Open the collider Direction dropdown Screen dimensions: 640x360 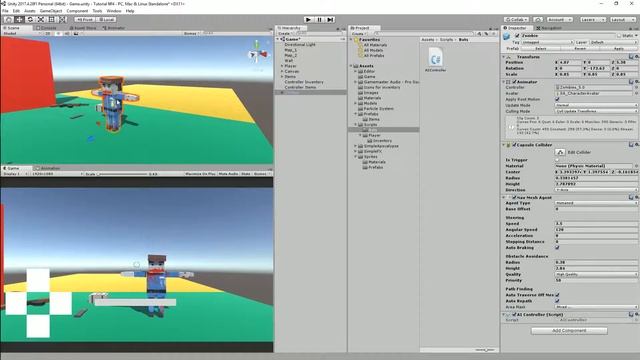596,190
